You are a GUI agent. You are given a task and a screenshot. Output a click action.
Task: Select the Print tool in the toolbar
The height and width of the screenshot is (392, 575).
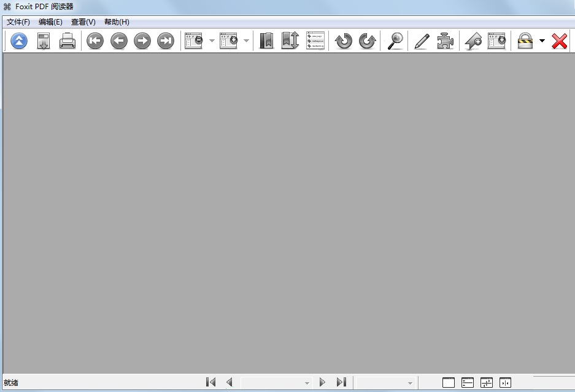tap(68, 40)
